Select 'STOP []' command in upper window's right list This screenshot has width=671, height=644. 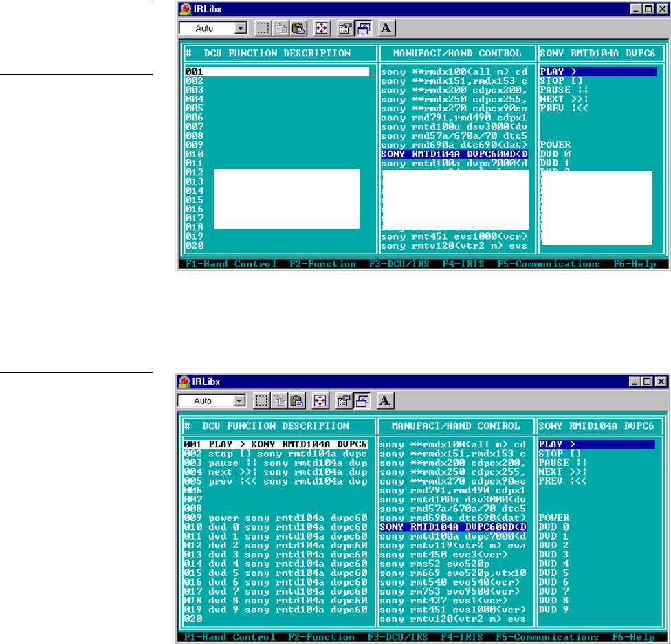(561, 81)
